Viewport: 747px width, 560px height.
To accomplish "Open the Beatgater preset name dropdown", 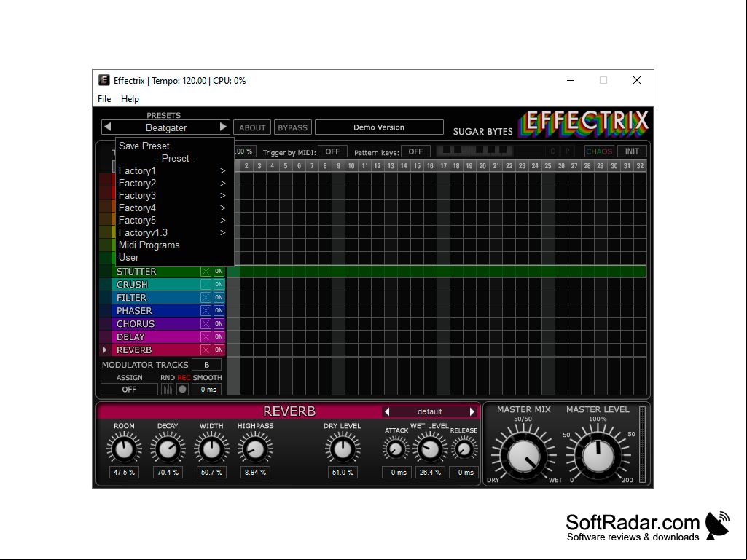I will point(165,127).
